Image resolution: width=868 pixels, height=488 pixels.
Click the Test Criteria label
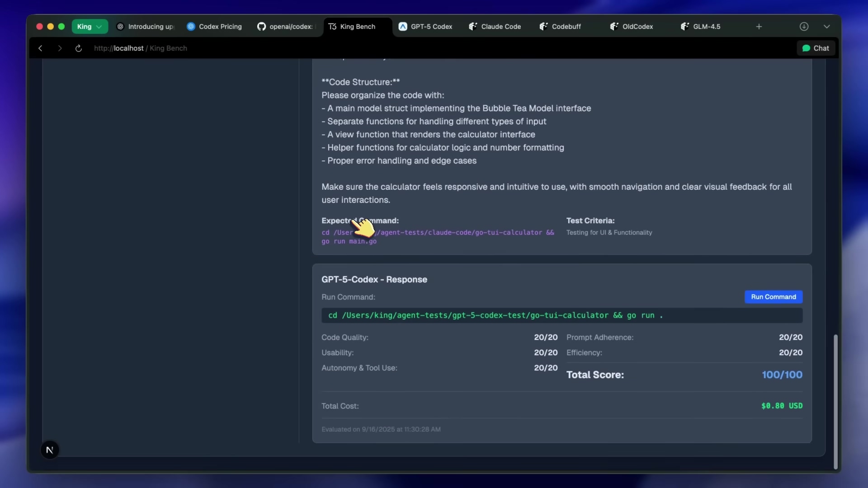click(x=590, y=221)
